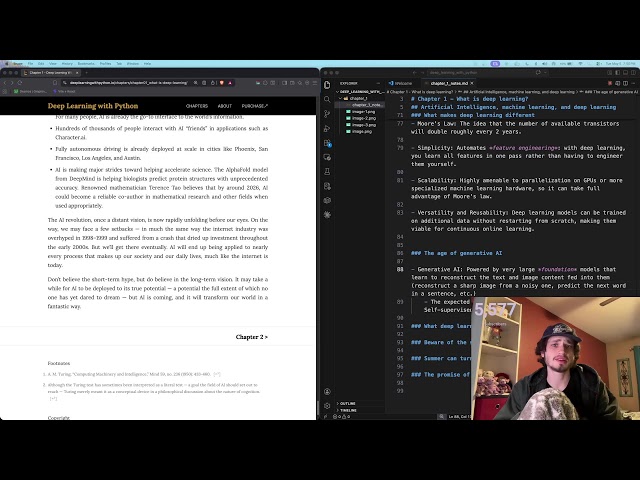Open editor More Actions ellipsis in VS Code
640x480 pixels.
point(633,83)
